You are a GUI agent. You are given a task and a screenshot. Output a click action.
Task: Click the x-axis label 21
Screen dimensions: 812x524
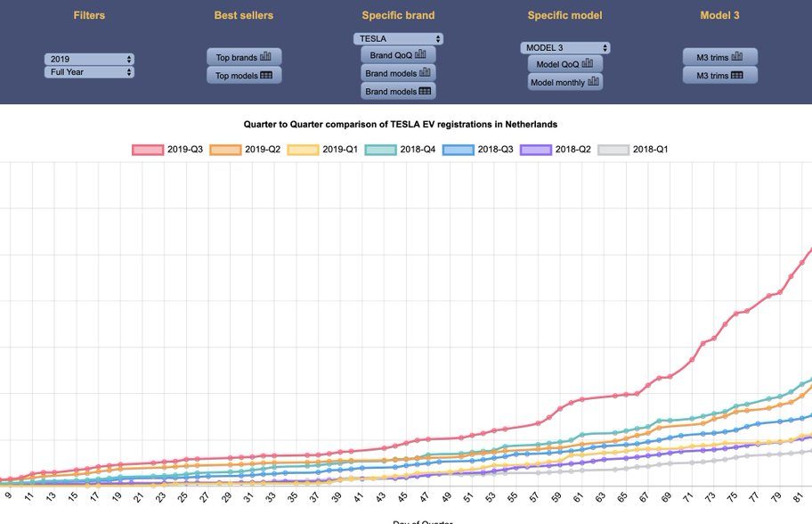pos(138,497)
